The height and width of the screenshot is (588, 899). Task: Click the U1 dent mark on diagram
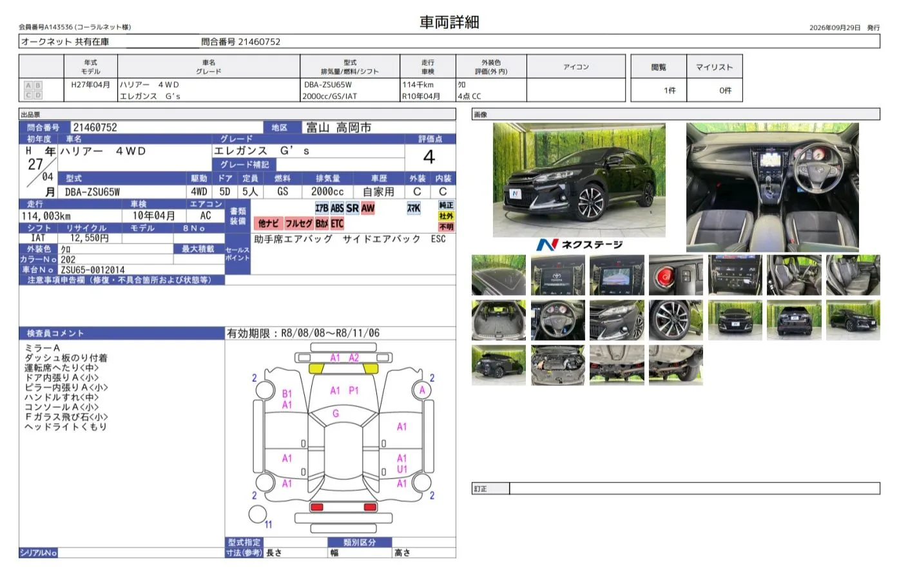[401, 469]
